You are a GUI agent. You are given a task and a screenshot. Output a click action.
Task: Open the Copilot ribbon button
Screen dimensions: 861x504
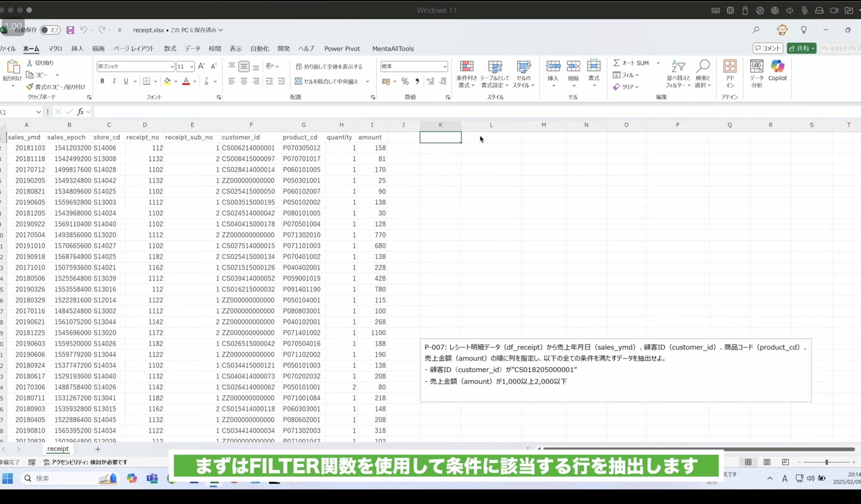777,71
